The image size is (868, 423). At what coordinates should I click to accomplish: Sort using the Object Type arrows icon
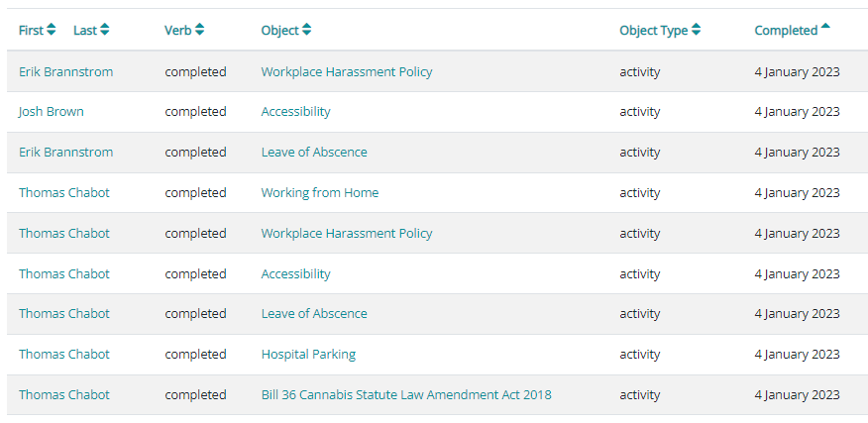pos(697,31)
